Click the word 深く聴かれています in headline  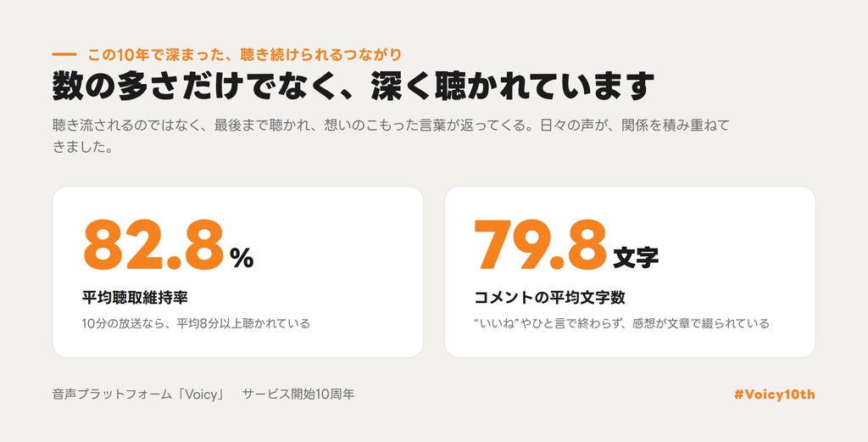(x=513, y=87)
